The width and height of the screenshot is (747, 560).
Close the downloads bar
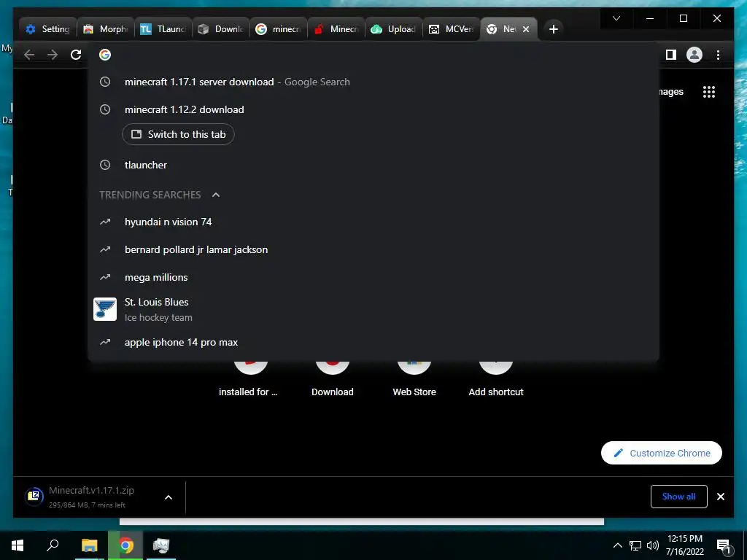coord(720,497)
